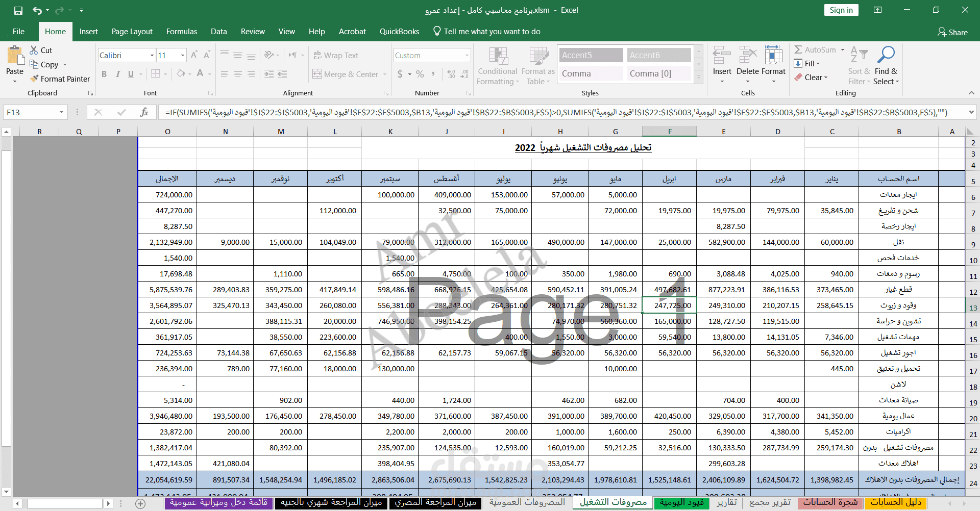
Task: Switch to the Insert tab
Action: (x=88, y=32)
